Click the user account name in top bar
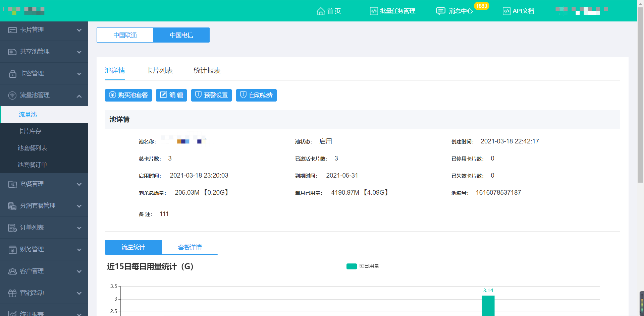The image size is (644, 316). coord(582,11)
